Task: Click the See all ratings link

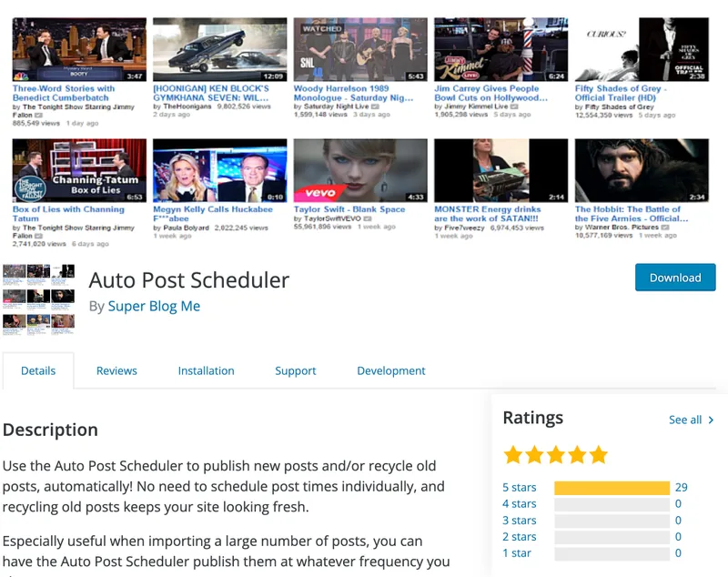Action: click(x=685, y=420)
